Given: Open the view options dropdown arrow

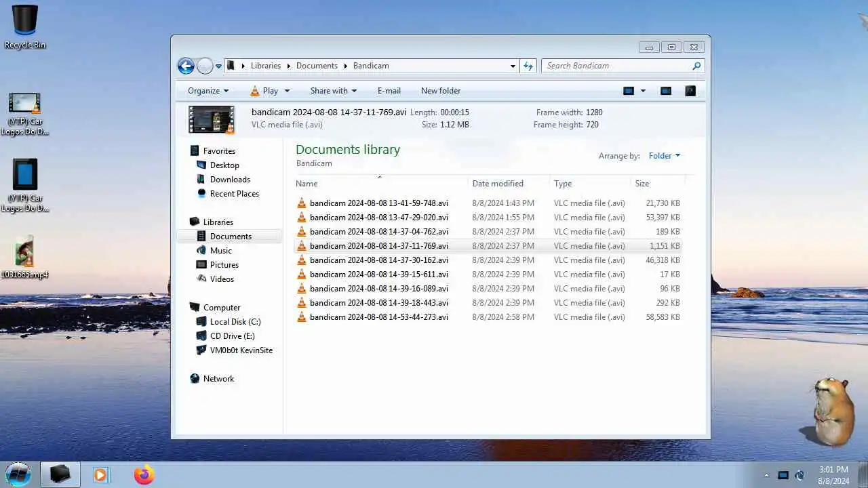Looking at the screenshot, I should (x=643, y=91).
